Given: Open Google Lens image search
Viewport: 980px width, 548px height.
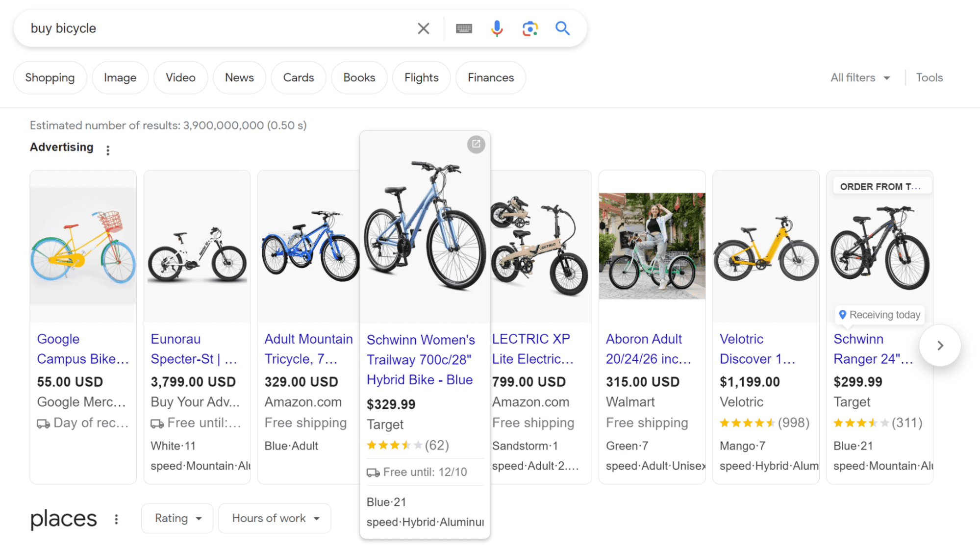Looking at the screenshot, I should coord(530,28).
